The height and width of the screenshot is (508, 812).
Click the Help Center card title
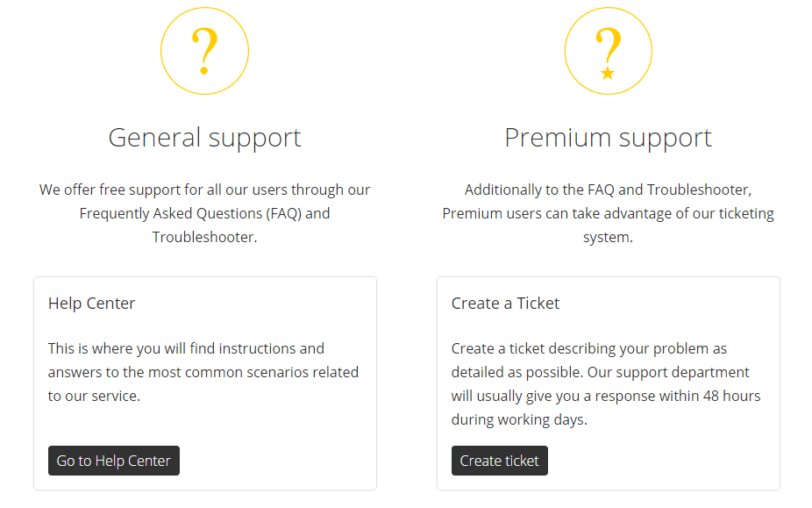point(92,304)
